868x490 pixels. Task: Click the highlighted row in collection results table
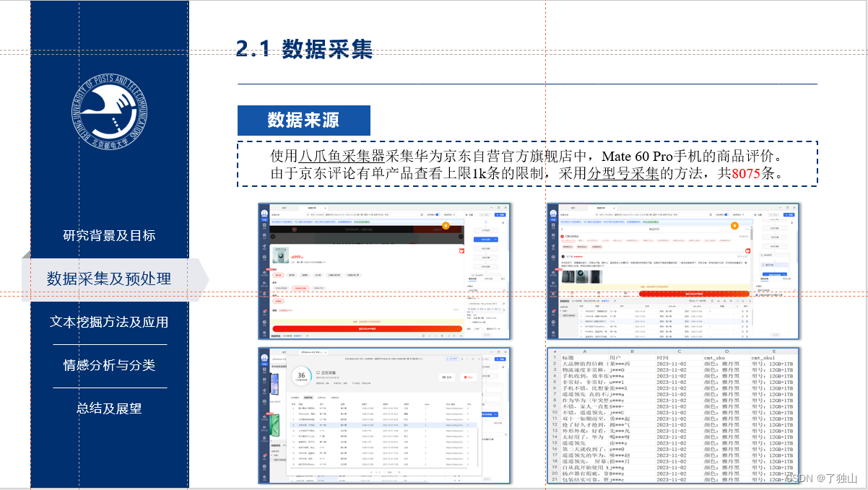click(383, 425)
